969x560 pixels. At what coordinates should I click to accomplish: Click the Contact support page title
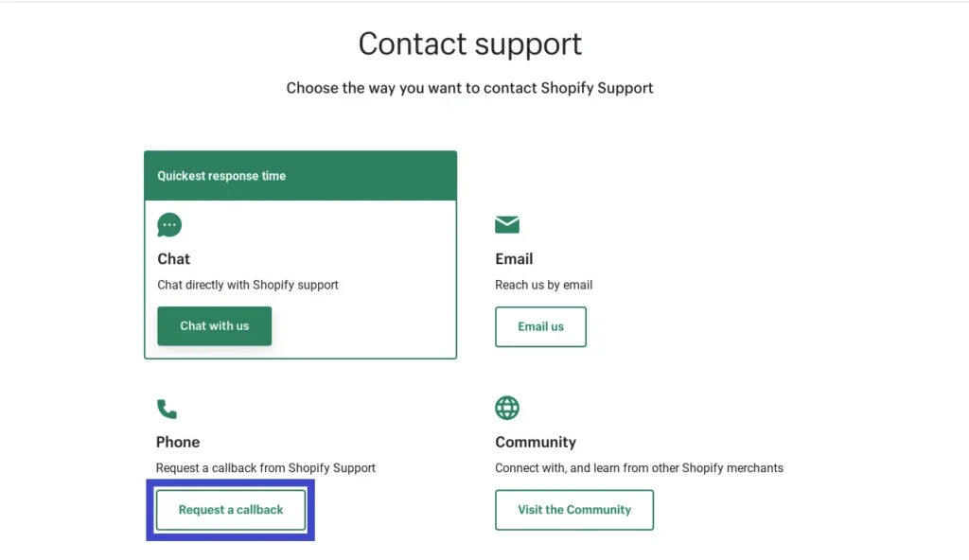pos(469,44)
